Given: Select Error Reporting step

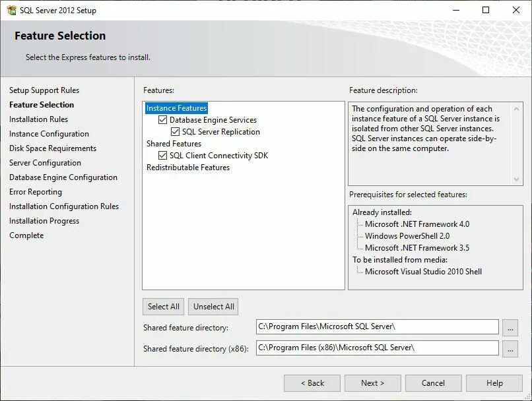Looking at the screenshot, I should [x=36, y=192].
